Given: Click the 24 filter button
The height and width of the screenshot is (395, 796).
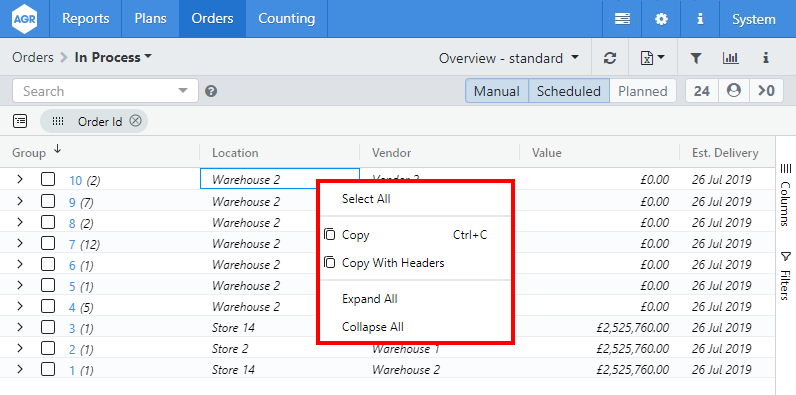Looking at the screenshot, I should point(702,91).
